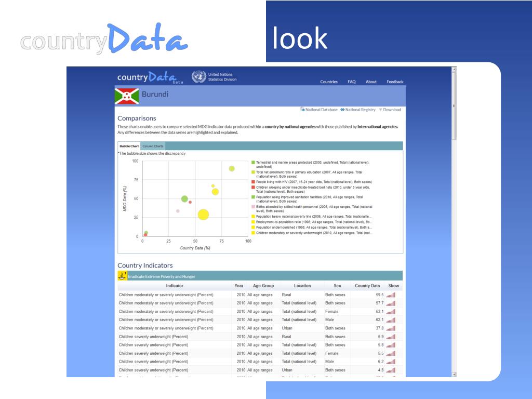Show chart for the 57.7 underweight row

(x=391, y=303)
